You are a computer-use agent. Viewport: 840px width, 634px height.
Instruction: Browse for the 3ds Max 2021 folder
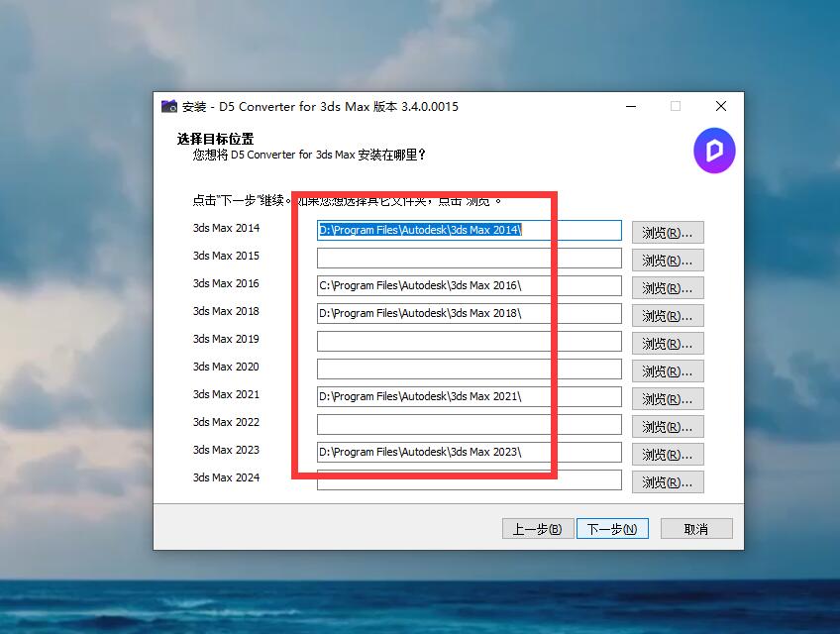pyautogui.click(x=668, y=399)
